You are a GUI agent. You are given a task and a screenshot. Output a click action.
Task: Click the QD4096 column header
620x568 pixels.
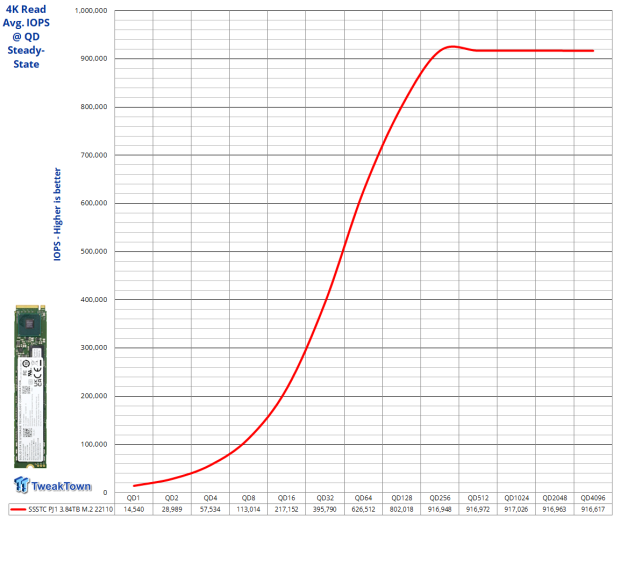(x=593, y=498)
